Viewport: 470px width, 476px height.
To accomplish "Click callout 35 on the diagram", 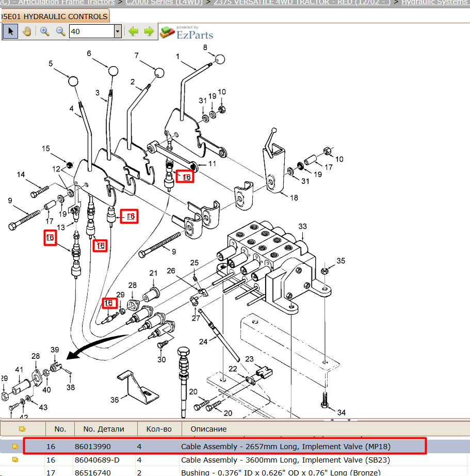I will (x=341, y=261).
